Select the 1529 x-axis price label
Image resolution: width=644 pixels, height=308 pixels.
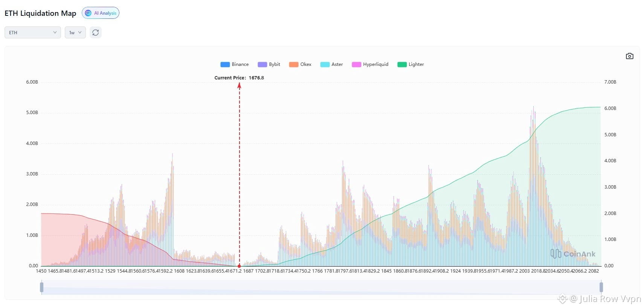pyautogui.click(x=110, y=271)
